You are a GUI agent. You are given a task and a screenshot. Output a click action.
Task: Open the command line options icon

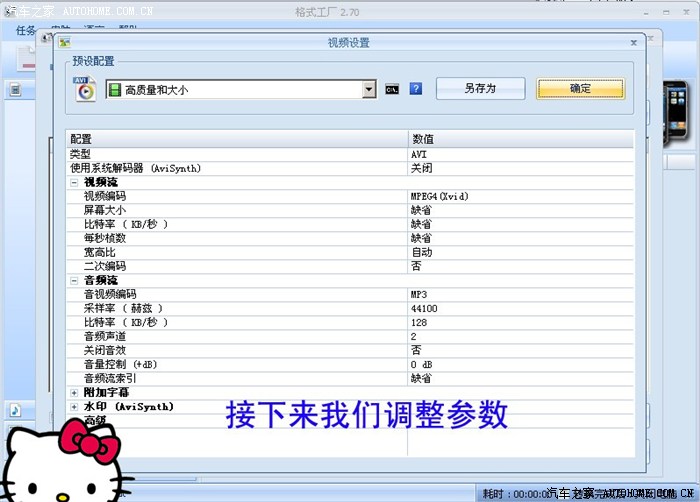click(x=392, y=90)
